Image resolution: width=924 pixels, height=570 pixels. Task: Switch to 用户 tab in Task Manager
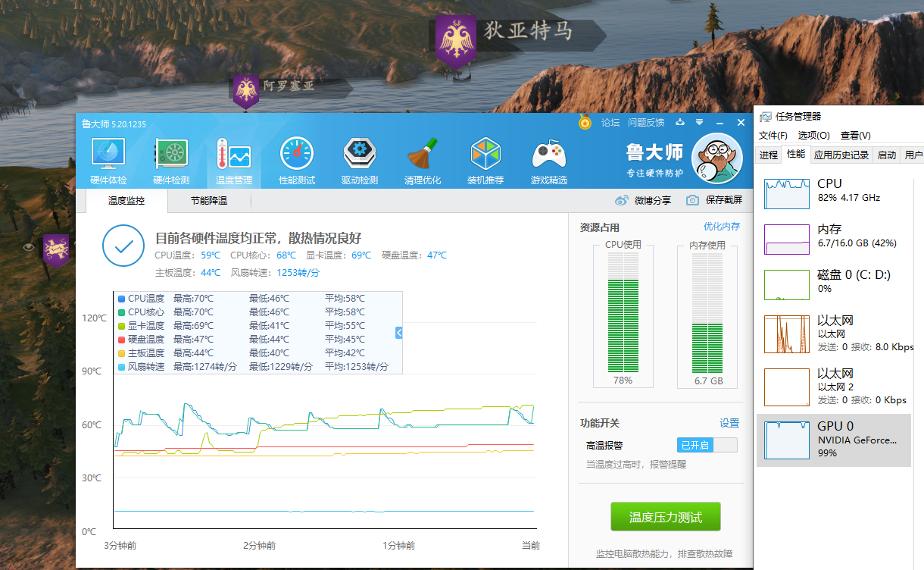(x=913, y=155)
